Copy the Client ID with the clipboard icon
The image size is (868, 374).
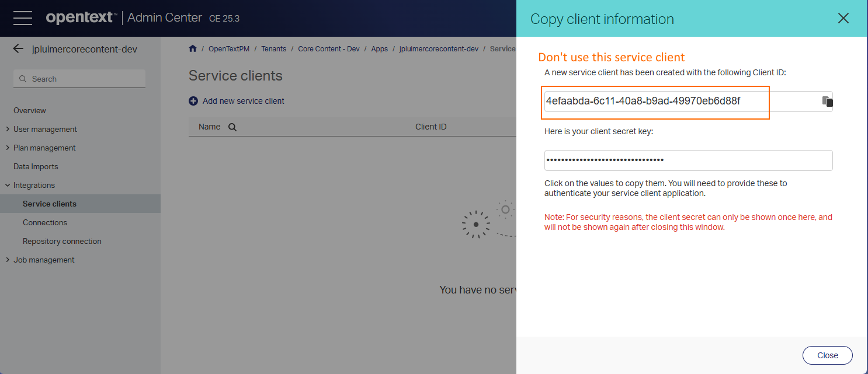(827, 102)
